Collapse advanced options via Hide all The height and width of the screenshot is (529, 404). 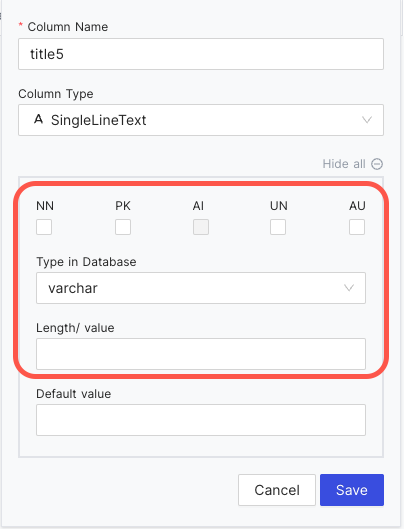tap(344, 164)
